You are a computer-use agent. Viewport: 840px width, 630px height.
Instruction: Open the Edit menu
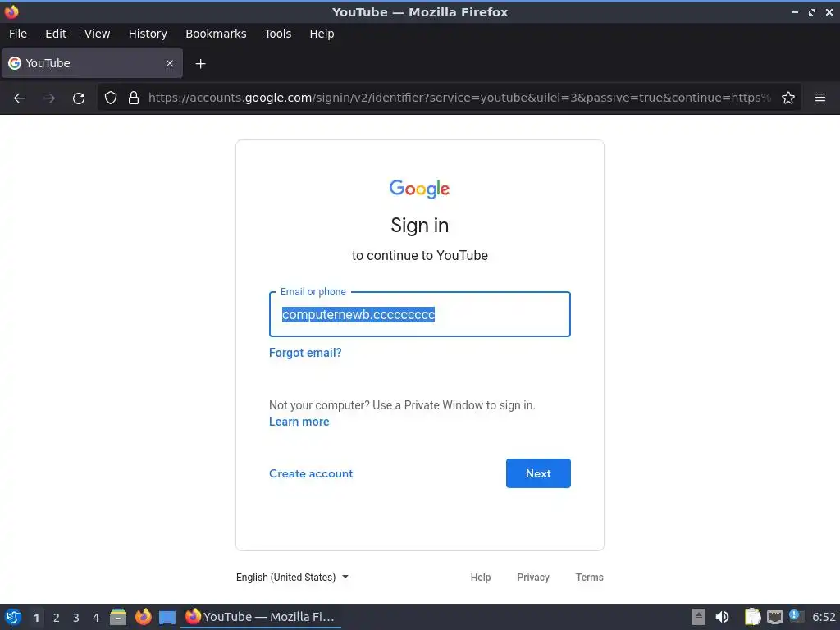click(x=56, y=34)
